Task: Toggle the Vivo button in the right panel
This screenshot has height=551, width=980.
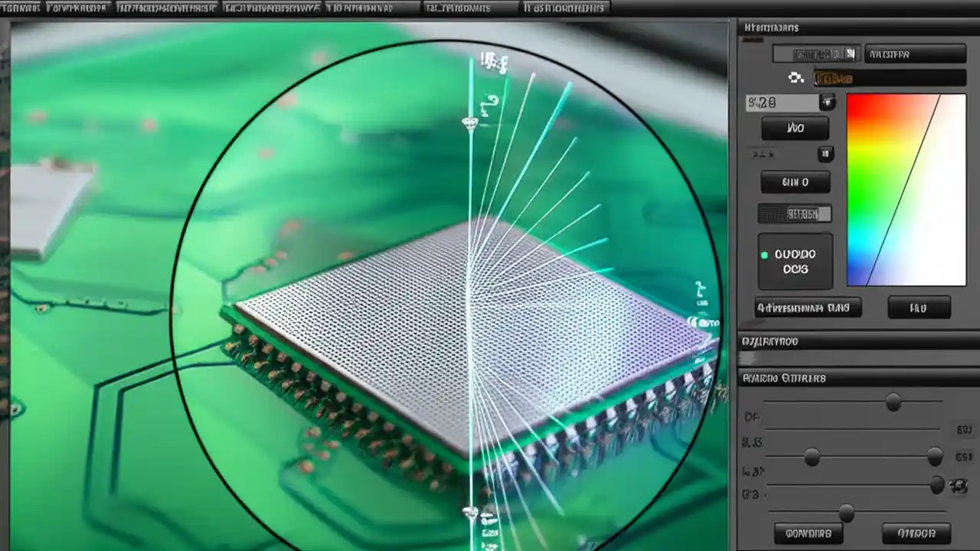Action: [795, 128]
